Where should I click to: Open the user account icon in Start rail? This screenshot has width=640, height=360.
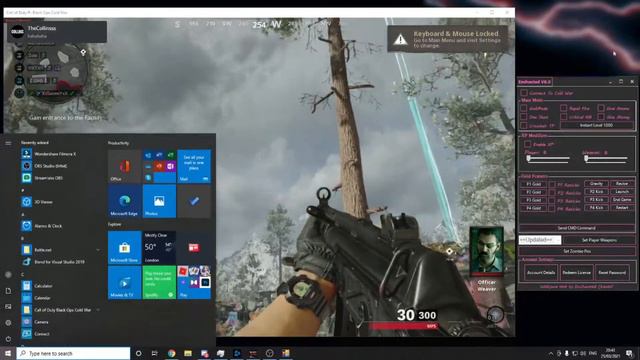tap(8, 275)
